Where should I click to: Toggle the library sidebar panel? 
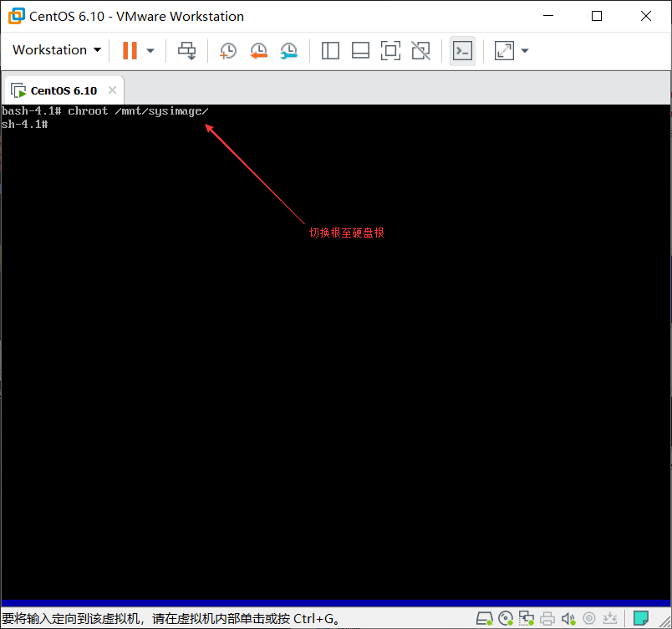pos(330,50)
